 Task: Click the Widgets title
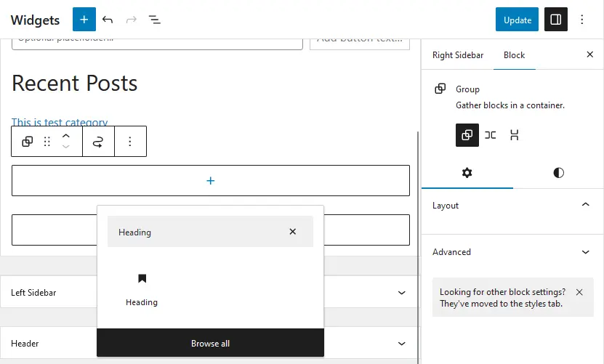tap(35, 20)
